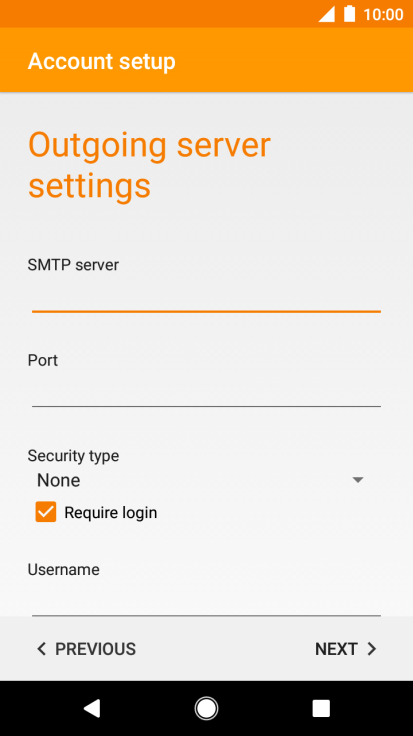Tap the battery icon in status bar

349,14
